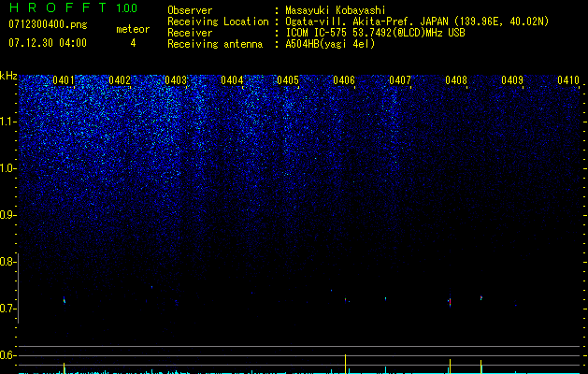Click the 0404 time marker
This screenshot has height=374, width=588.
tap(232, 80)
